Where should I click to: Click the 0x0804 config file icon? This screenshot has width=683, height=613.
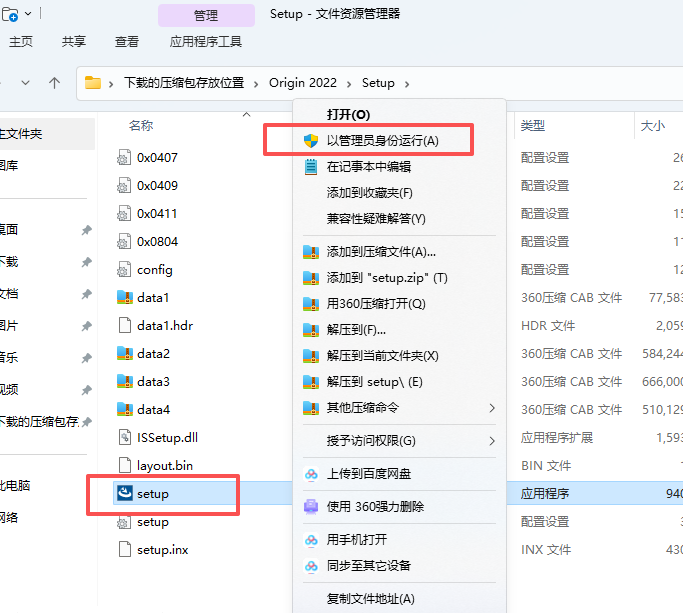tap(124, 241)
